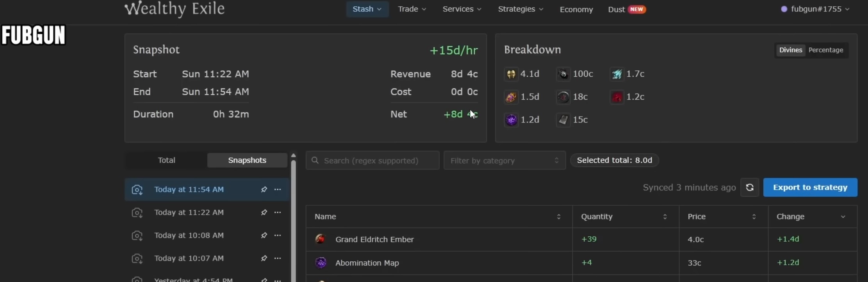Pin the Today at 11:22 AM snapshot
The image size is (868, 282).
point(264,212)
